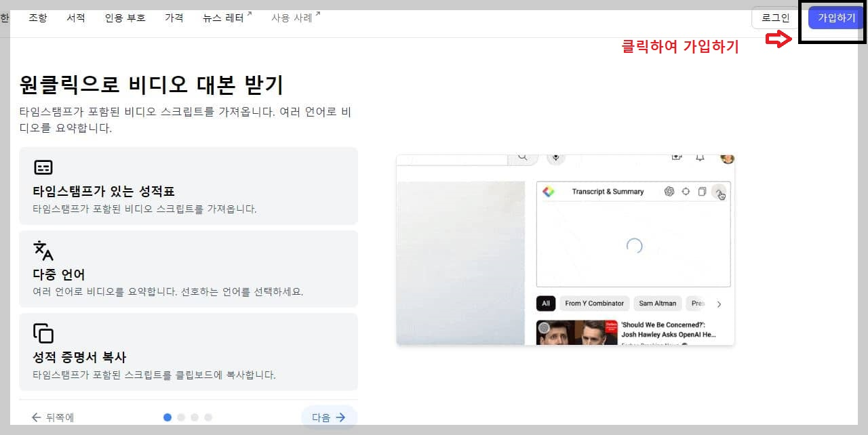Open the 인용 부호 menu item
Screen dimensions: 868x435
click(x=125, y=18)
